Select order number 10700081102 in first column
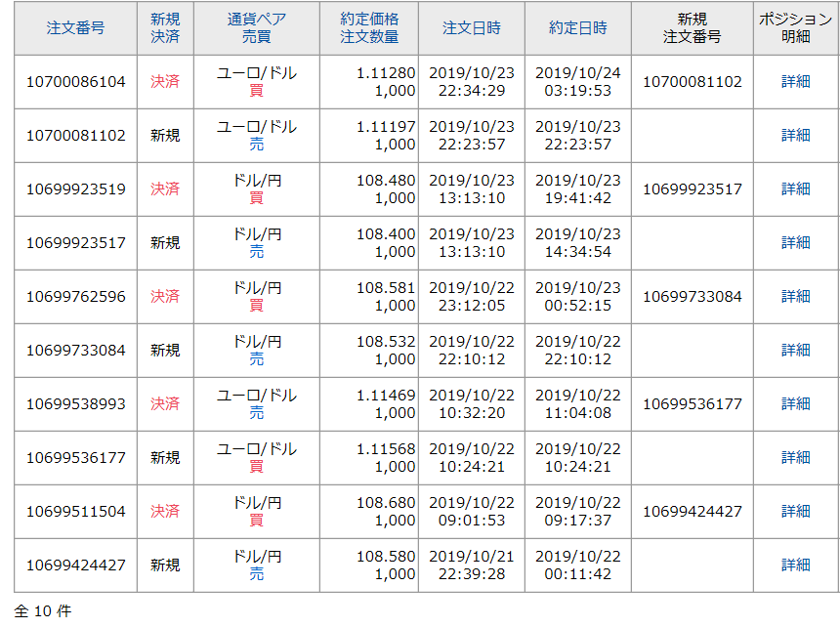The image size is (840, 628). pyautogui.click(x=75, y=135)
